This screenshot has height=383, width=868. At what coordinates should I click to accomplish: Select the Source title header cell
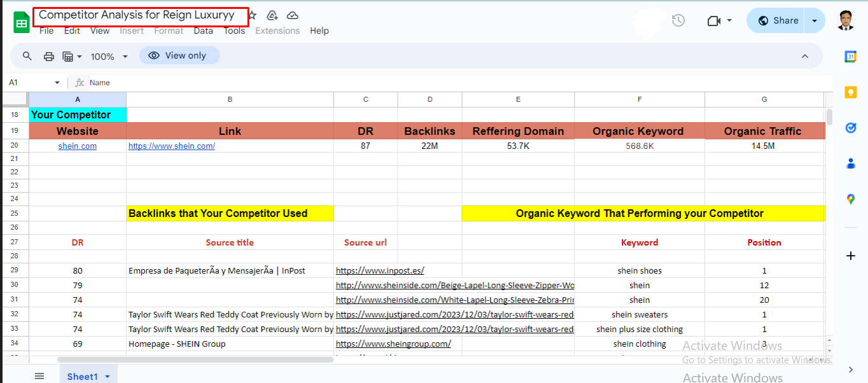click(230, 242)
